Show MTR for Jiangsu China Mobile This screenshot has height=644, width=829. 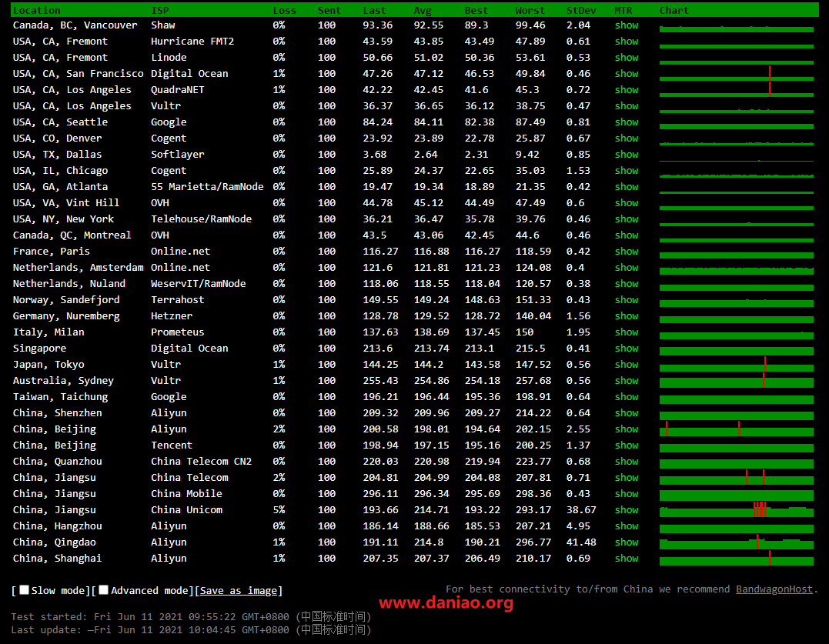tap(627, 493)
